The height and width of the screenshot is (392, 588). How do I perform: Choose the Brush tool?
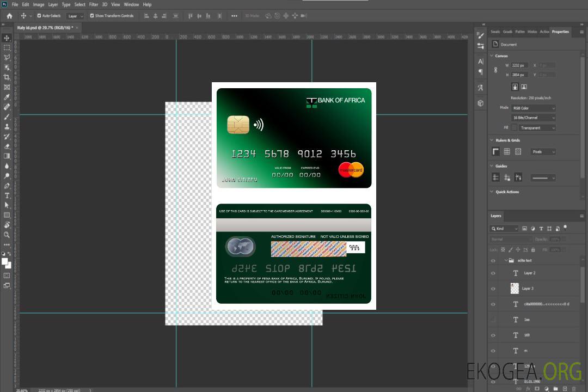pyautogui.click(x=7, y=117)
